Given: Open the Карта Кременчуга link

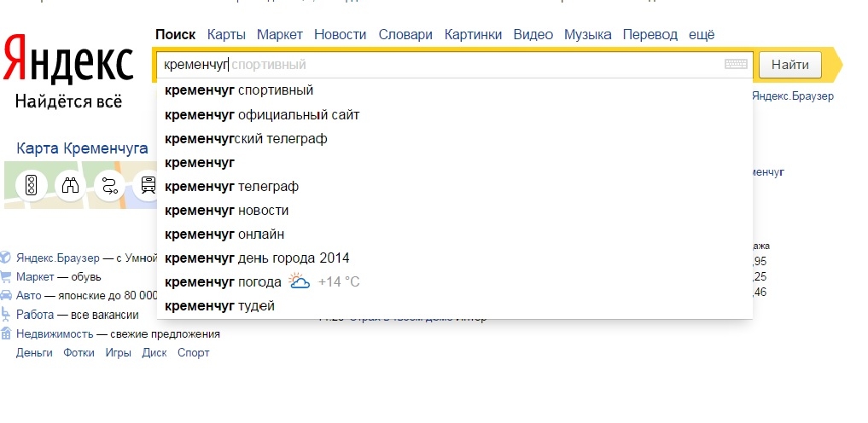Looking at the screenshot, I should (82, 148).
